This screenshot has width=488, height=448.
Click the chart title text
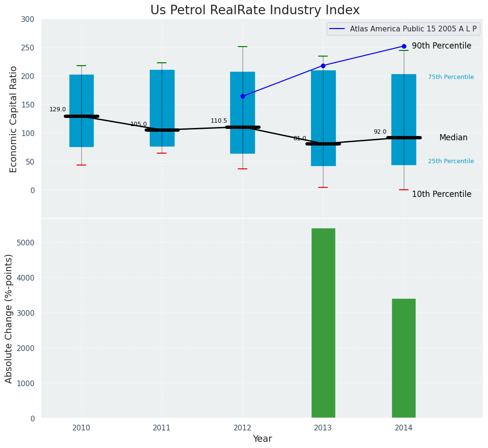pyautogui.click(x=255, y=10)
